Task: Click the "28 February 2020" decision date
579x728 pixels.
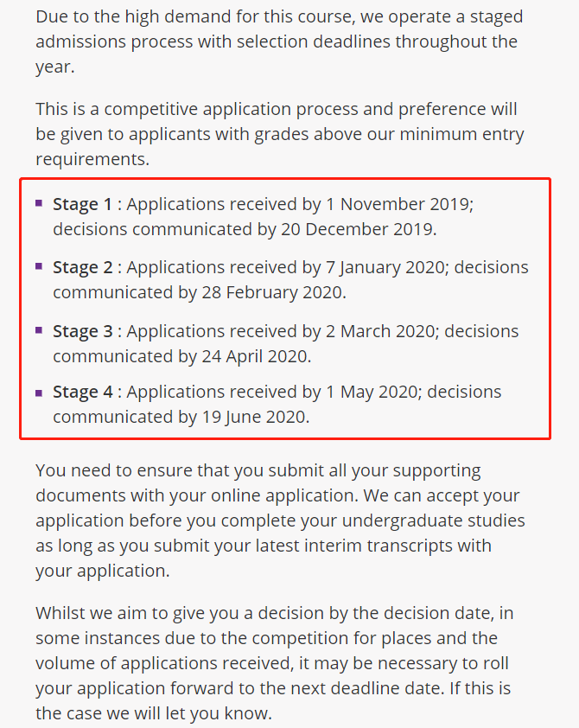Action: (x=273, y=293)
